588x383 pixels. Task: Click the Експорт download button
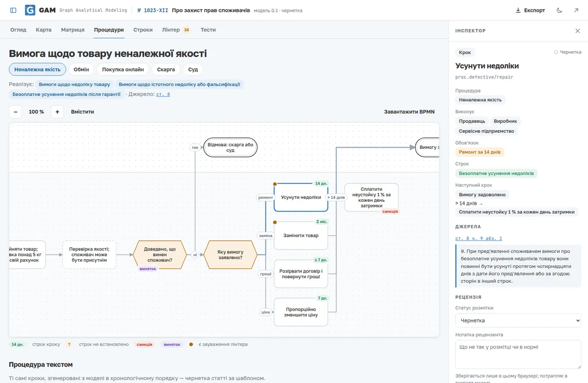click(x=530, y=10)
